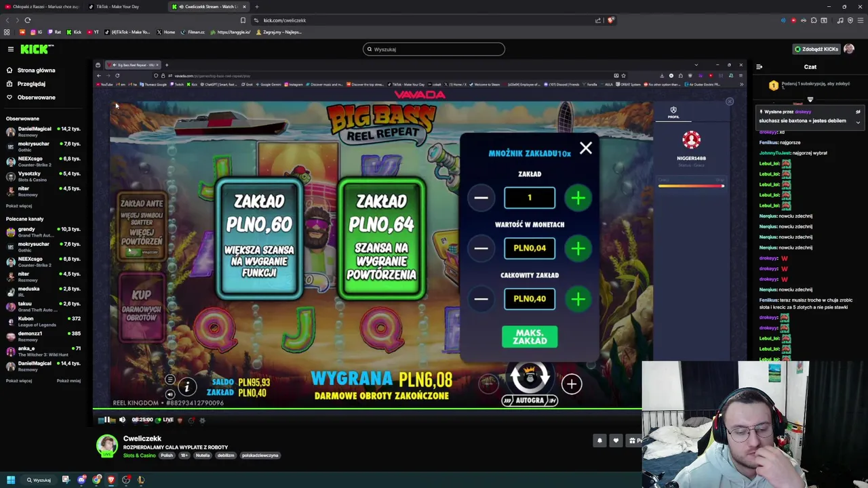Click the MAKS. ZAKŁAD button

pyautogui.click(x=530, y=337)
